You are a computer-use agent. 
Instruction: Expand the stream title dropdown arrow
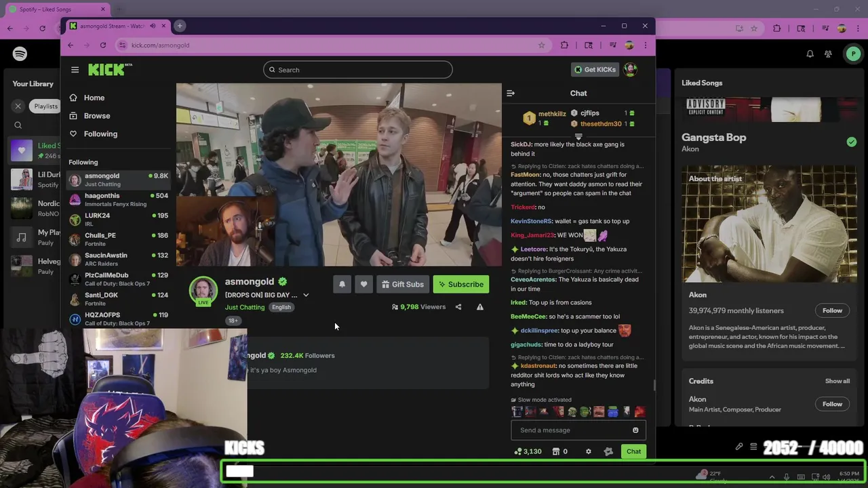[x=306, y=296]
